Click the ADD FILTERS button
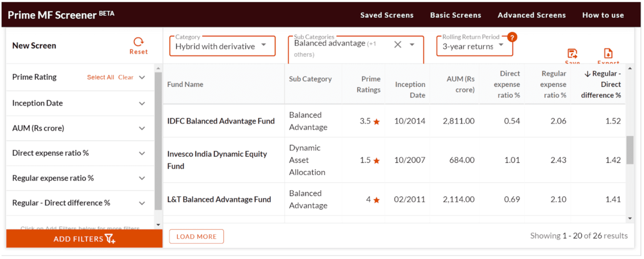This screenshot has height=259, width=644. tap(84, 239)
